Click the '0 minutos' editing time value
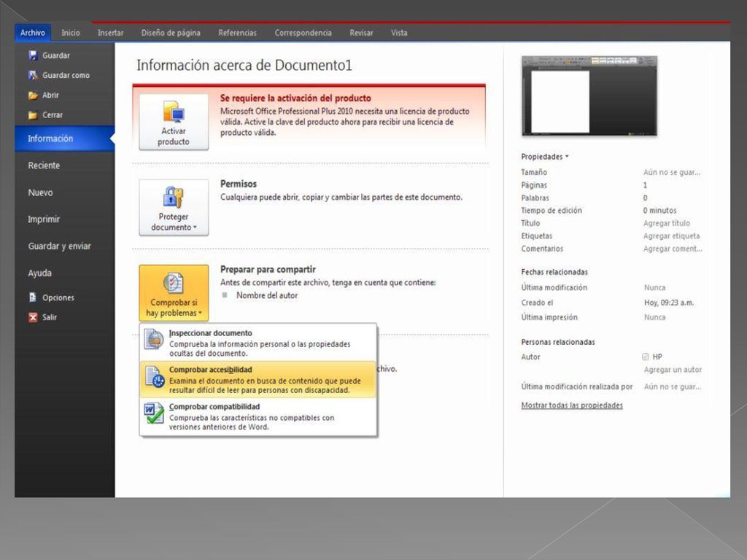The height and width of the screenshot is (560, 747). [659, 211]
